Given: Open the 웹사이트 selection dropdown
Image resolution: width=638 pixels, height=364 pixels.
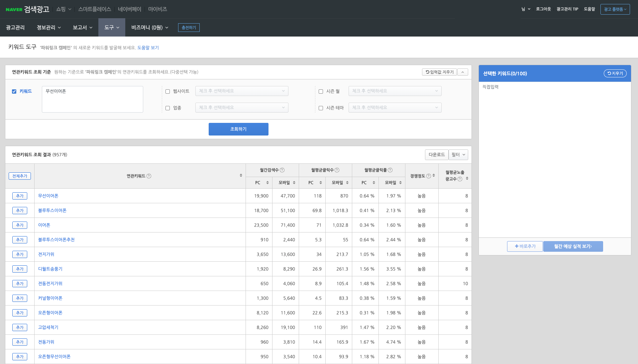Looking at the screenshot, I should (242, 91).
